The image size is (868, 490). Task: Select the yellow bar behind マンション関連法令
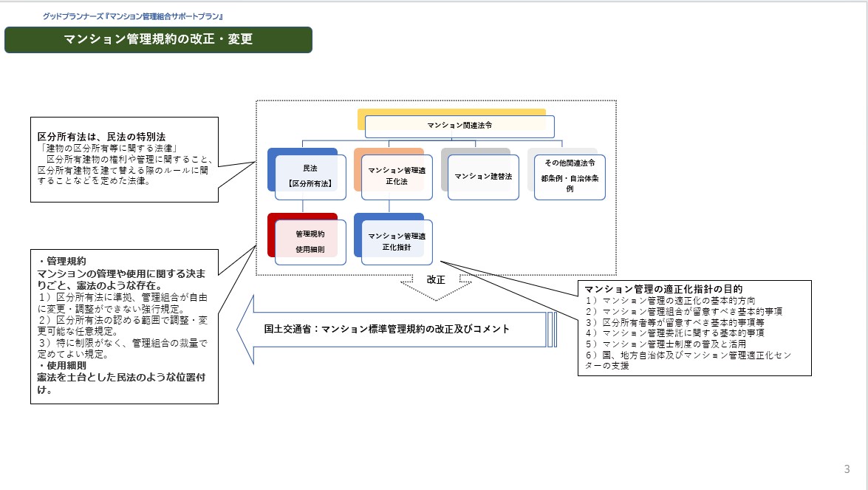451,112
